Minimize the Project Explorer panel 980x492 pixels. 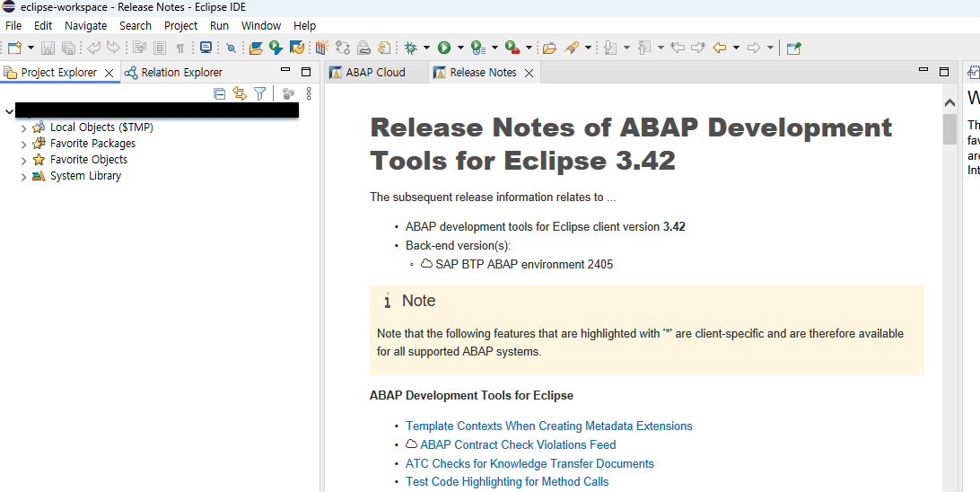(x=285, y=71)
